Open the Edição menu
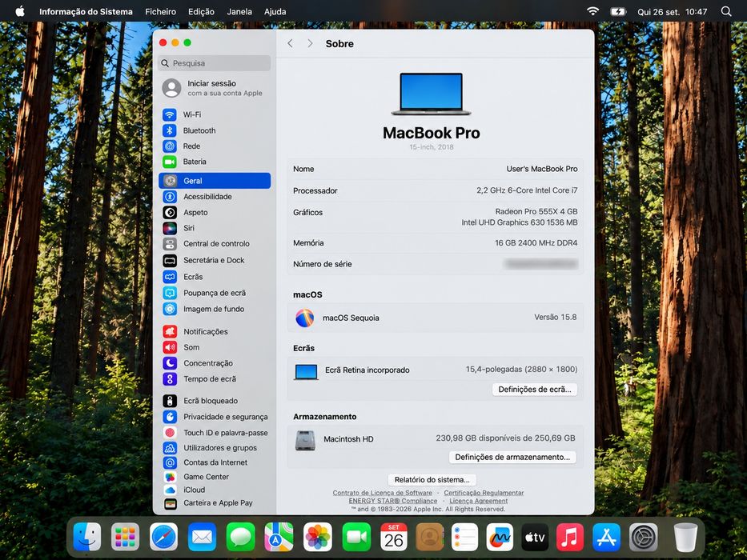The width and height of the screenshot is (747, 560). tap(201, 11)
